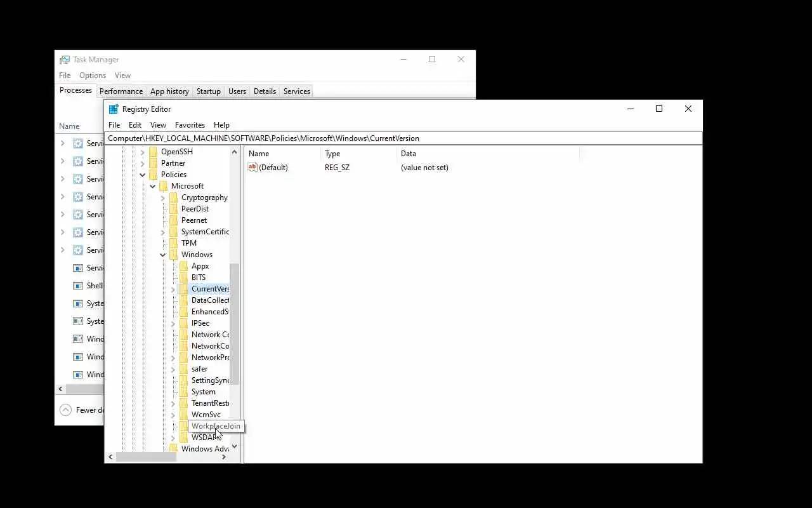Select the TPM folder icon

[173, 243]
